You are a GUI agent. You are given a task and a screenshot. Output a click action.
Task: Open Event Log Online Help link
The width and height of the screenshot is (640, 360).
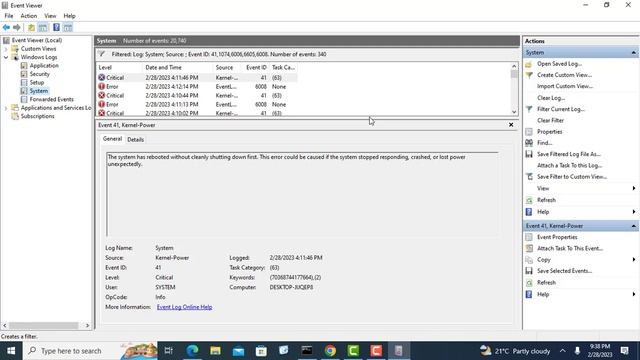[184, 307]
